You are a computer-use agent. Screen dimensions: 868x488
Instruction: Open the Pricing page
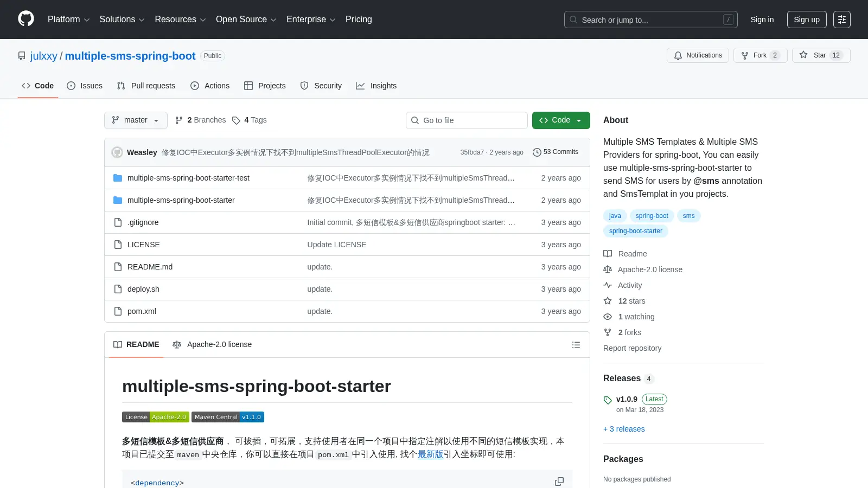click(359, 20)
